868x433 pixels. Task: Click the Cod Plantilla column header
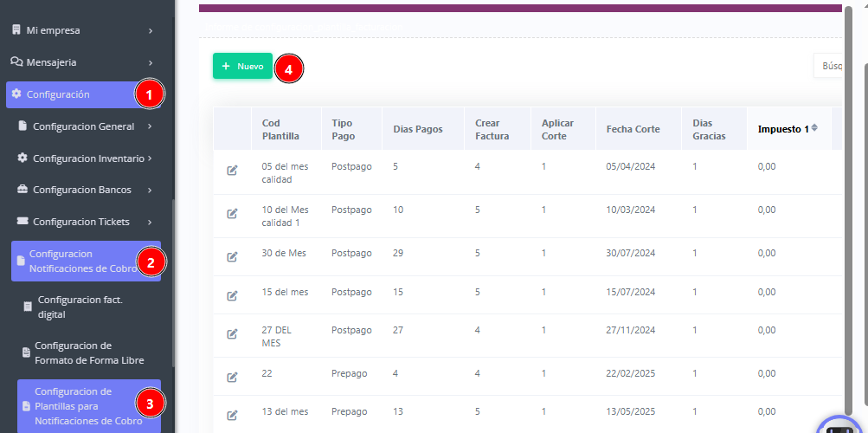(x=280, y=129)
